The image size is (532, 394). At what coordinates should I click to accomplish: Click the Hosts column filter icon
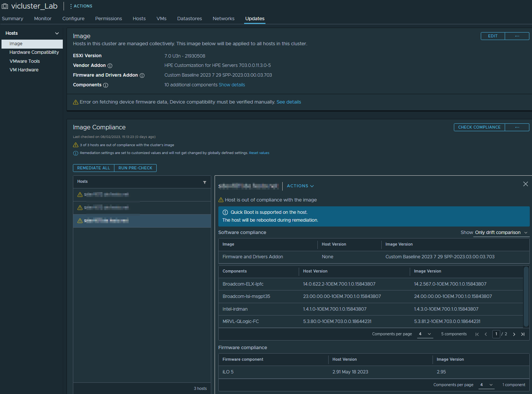(205, 182)
